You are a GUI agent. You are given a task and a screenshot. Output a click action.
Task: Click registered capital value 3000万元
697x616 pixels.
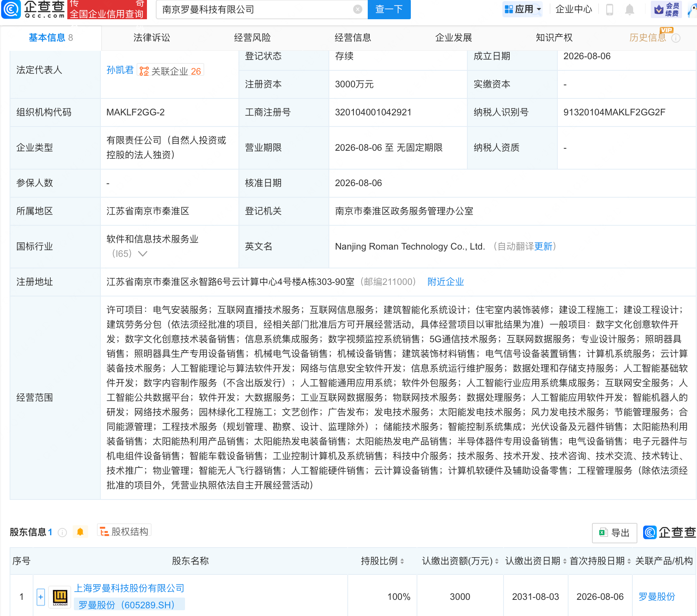coord(354,84)
